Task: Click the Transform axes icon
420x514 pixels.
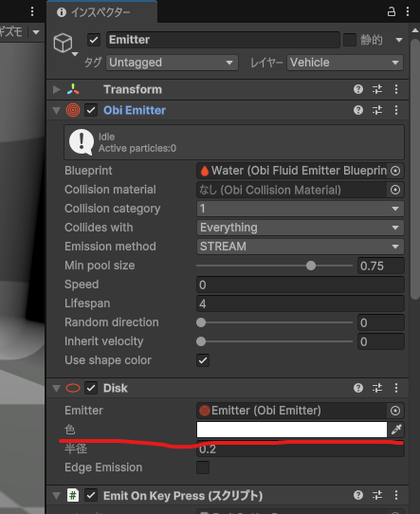Action: pos(73,89)
